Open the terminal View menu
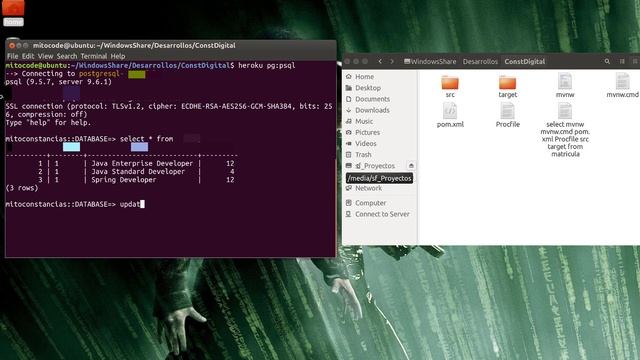The height and width of the screenshot is (360, 640). coord(45,56)
